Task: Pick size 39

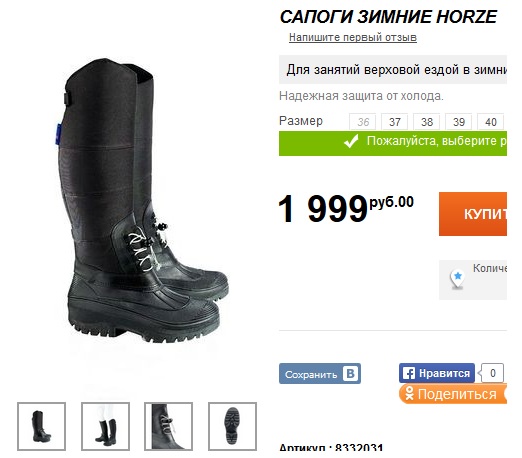Action: click(x=459, y=122)
